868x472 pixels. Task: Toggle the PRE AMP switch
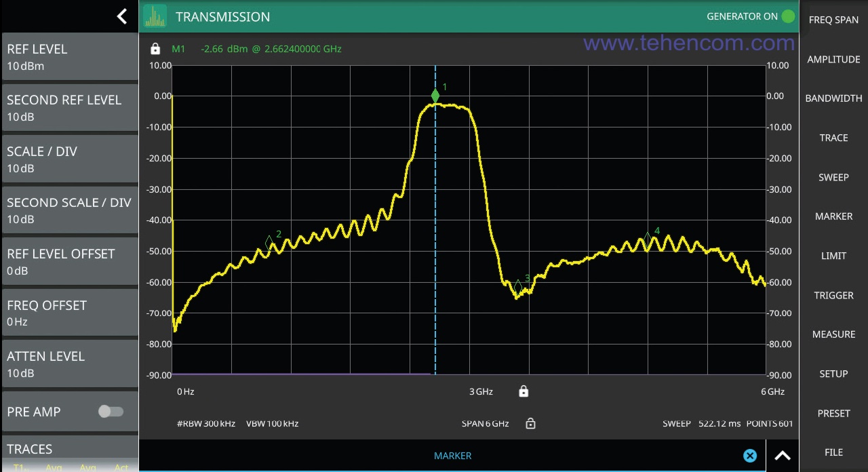coord(111,412)
